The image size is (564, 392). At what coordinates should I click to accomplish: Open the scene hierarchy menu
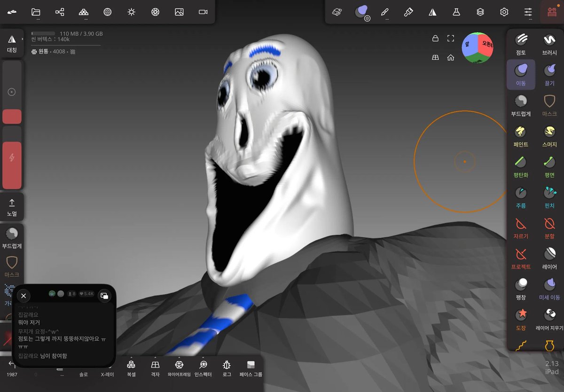(60, 12)
